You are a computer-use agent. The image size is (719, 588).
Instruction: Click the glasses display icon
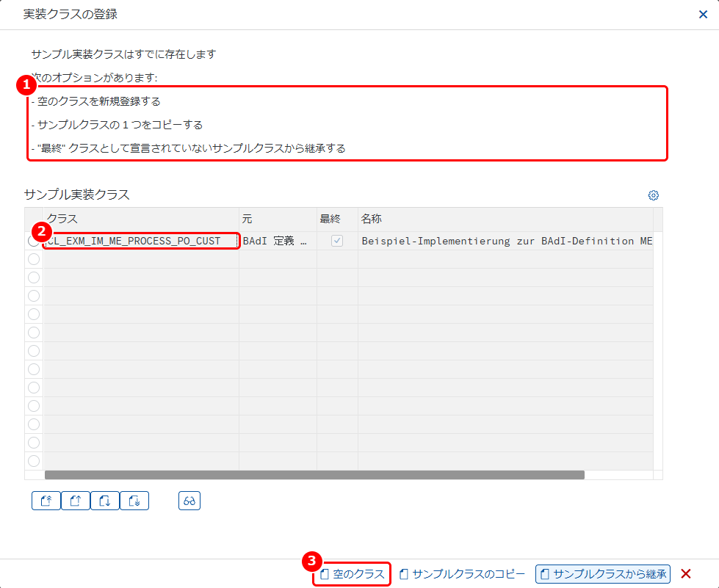[189, 501]
